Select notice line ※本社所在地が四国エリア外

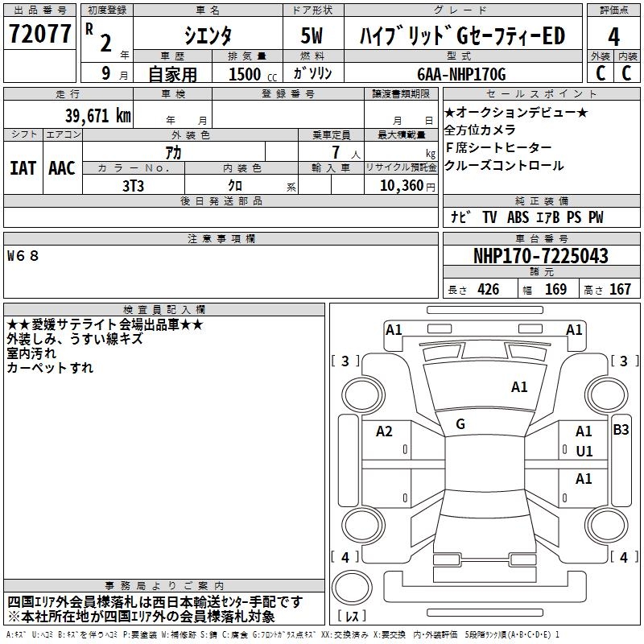coord(142,617)
